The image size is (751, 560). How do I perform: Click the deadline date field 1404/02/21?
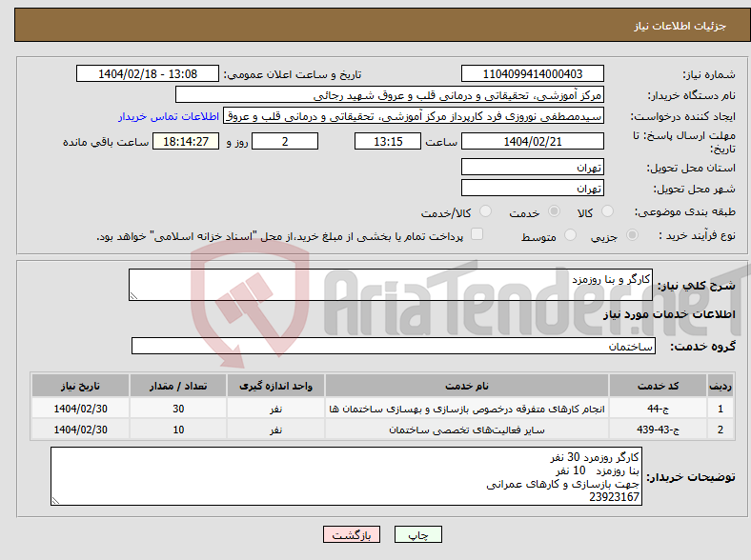tap(532, 141)
